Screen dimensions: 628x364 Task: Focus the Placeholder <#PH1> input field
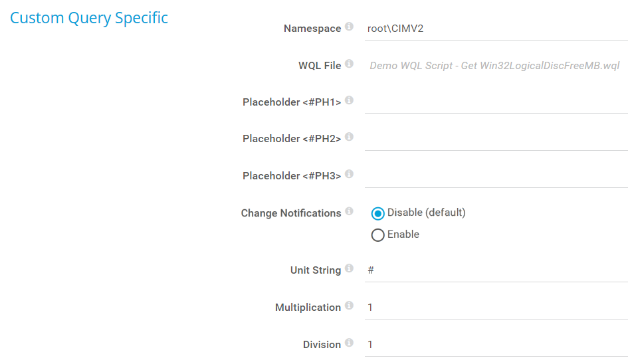pyautogui.click(x=495, y=102)
